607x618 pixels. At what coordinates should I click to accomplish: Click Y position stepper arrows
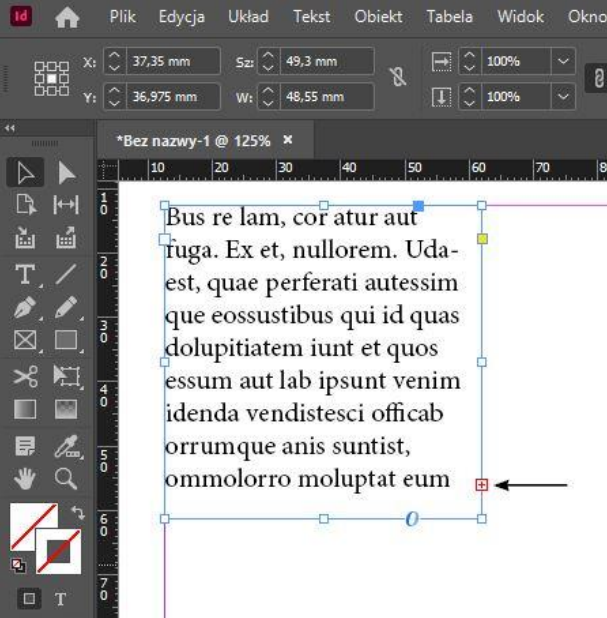point(114,96)
